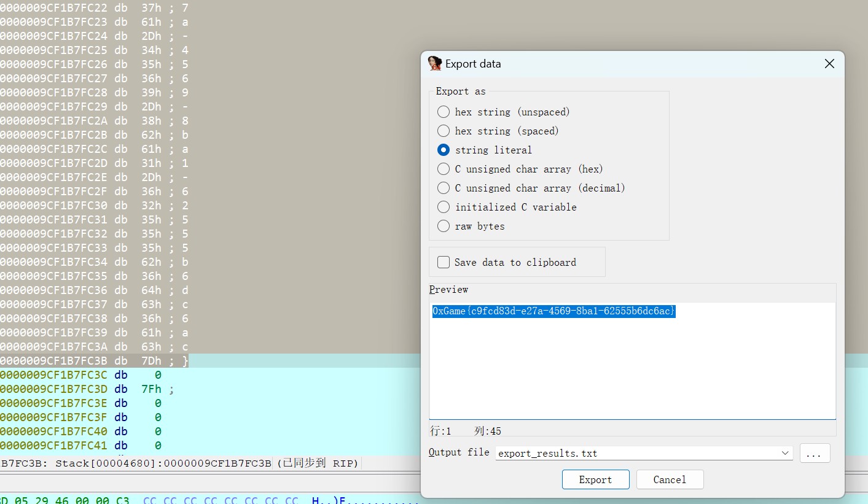Select hex string (unspaced) option
The width and height of the screenshot is (868, 504).
(444, 112)
